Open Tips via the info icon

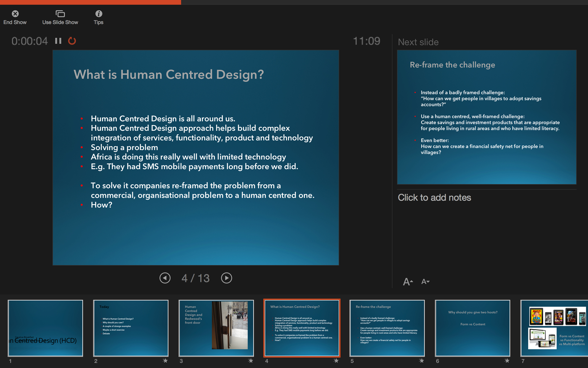coord(99,14)
